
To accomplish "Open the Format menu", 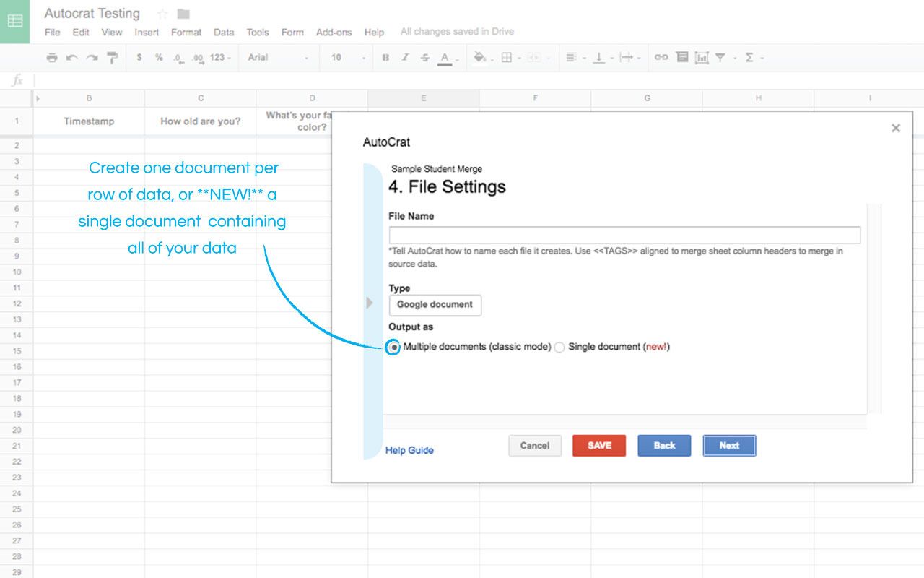I will pyautogui.click(x=186, y=32).
